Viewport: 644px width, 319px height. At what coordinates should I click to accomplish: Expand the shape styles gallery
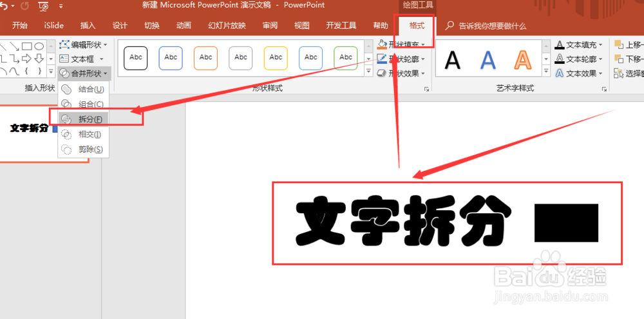pos(368,72)
